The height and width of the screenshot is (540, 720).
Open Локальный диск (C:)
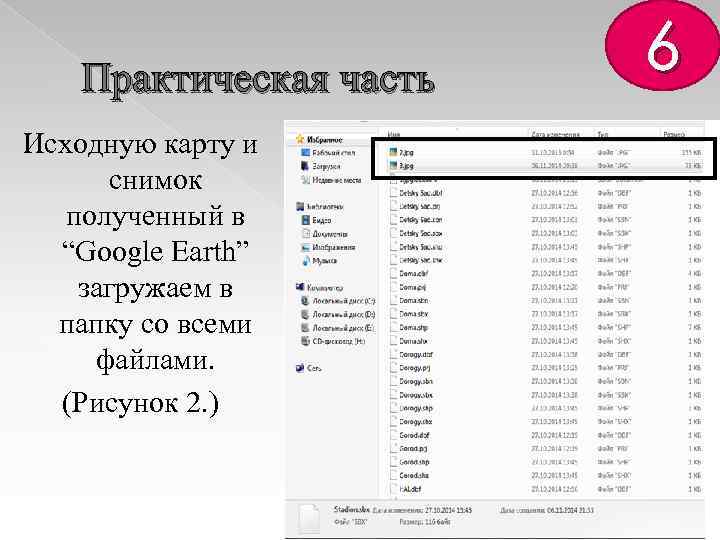[344, 301]
